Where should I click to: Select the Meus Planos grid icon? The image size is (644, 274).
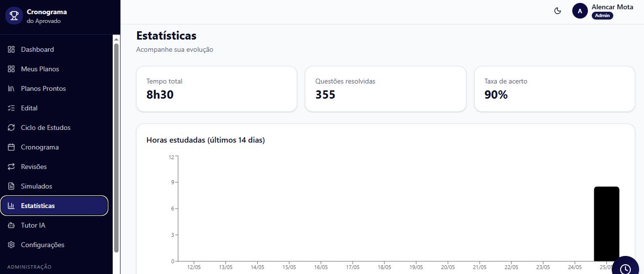(x=11, y=69)
